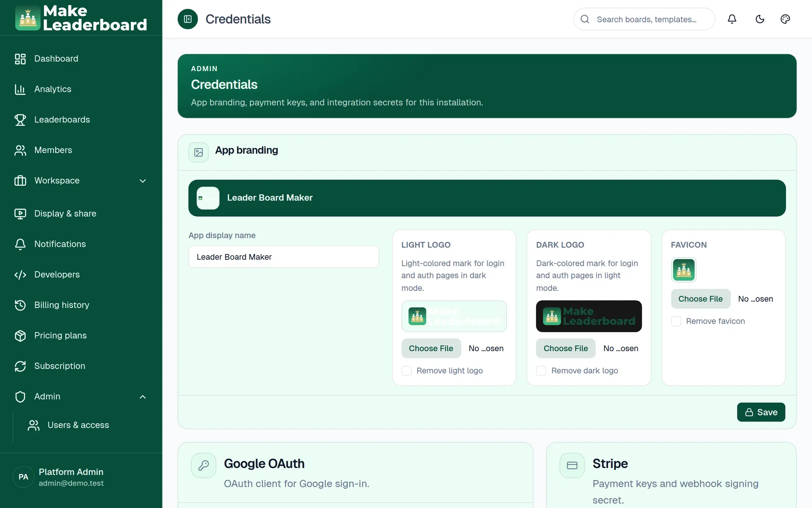Click the App display name field

283,257
